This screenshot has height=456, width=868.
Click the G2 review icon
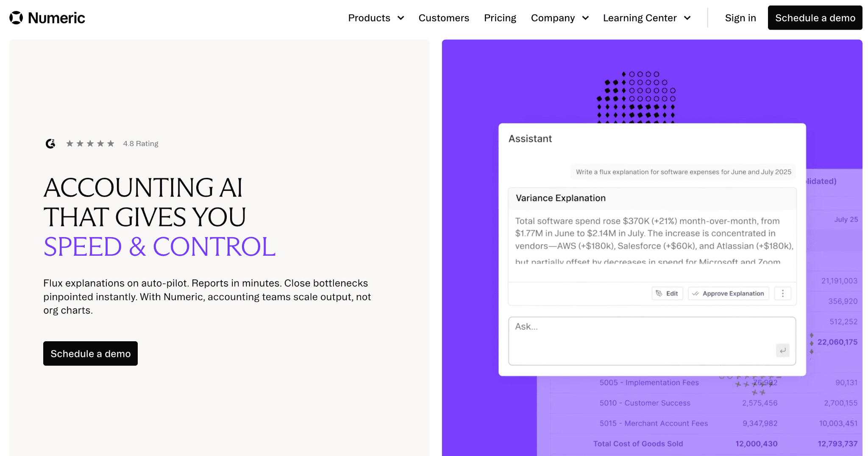tap(50, 144)
